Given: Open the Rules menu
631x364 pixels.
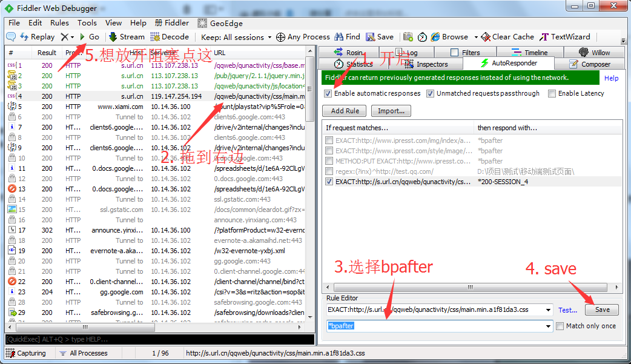Looking at the screenshot, I should pyautogui.click(x=59, y=23).
